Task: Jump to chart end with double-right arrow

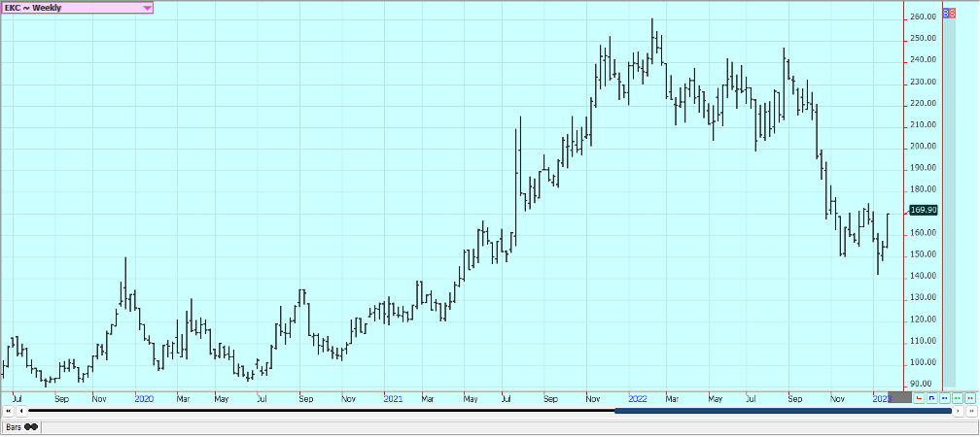Action: tap(972, 411)
